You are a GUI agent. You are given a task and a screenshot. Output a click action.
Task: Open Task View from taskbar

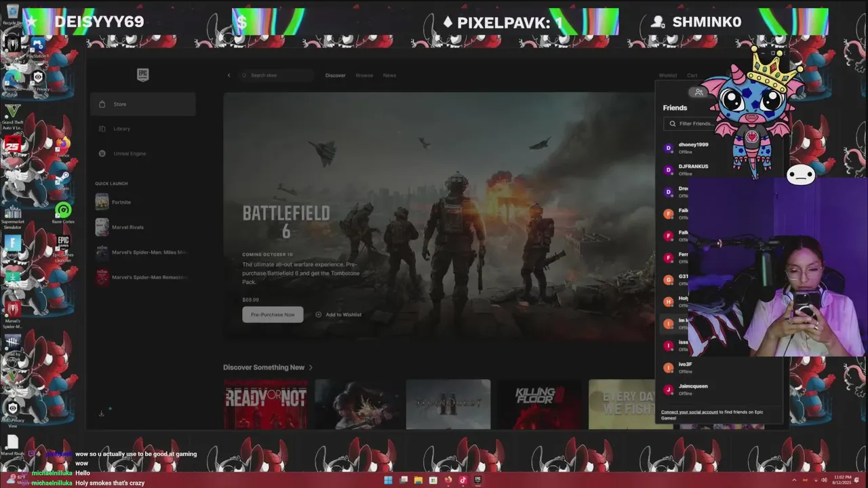click(x=403, y=480)
